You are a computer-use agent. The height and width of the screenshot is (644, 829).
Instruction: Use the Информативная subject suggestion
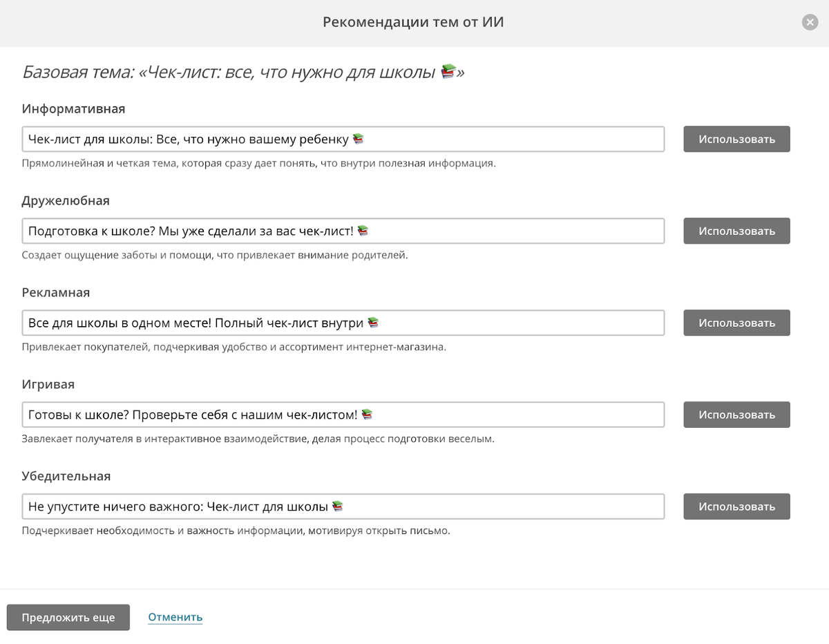click(736, 139)
